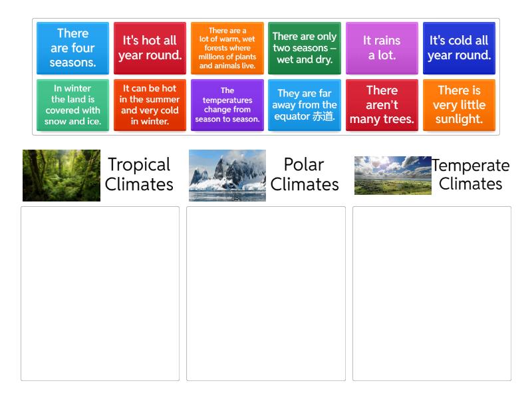Click the 'Polar Climates' label
This screenshot has height=399, width=532.
(303, 175)
